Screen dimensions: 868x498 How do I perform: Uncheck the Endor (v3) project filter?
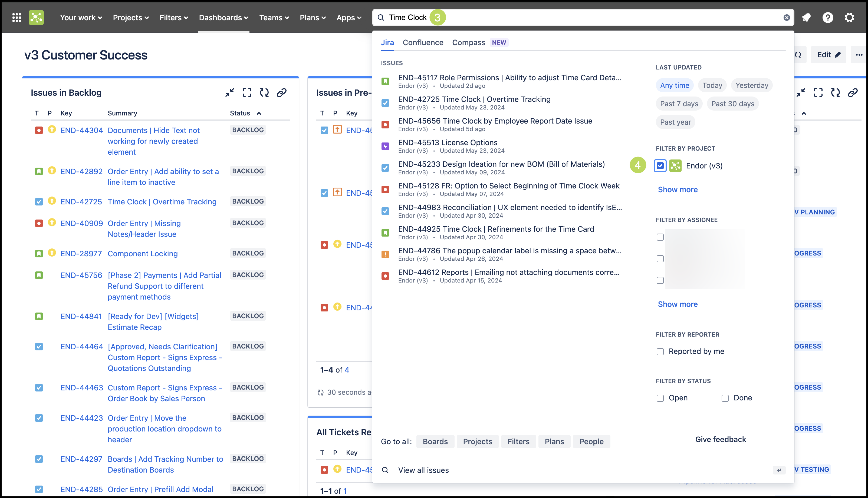pyautogui.click(x=660, y=166)
